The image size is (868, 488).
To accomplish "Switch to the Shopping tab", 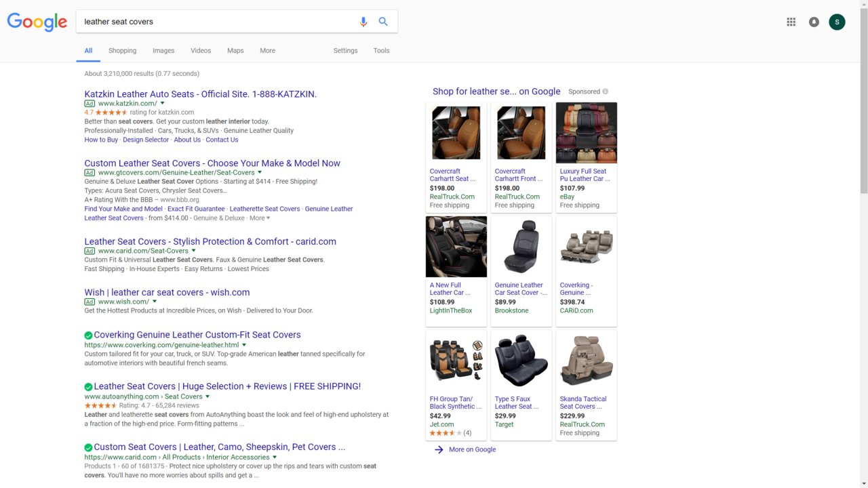I will 122,51.
